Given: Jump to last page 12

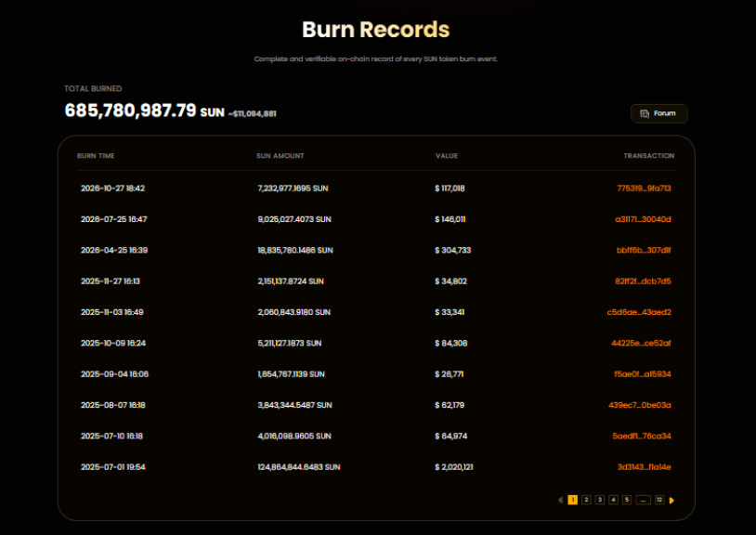Looking at the screenshot, I should [659, 500].
